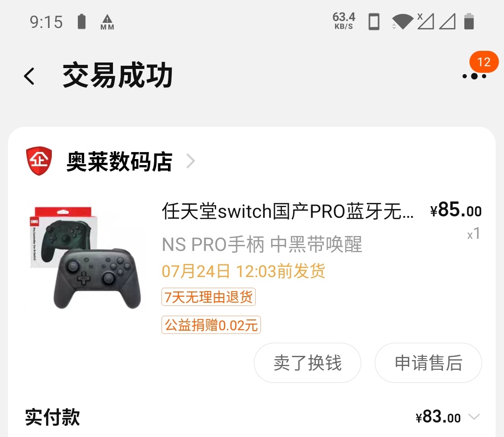Tap the 申请售后 button
The width and height of the screenshot is (504, 437).
pyautogui.click(x=428, y=363)
